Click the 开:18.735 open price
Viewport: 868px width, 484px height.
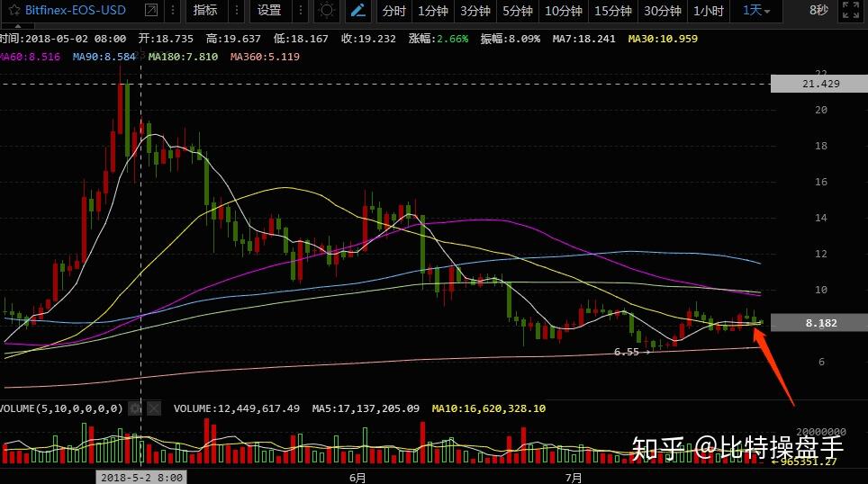pyautogui.click(x=166, y=39)
